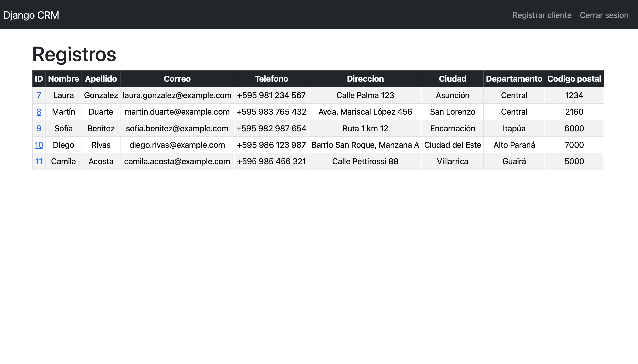Click the Avda. Mariscal López 456 address
Viewport: 638px width, 364px height.
[x=365, y=112]
